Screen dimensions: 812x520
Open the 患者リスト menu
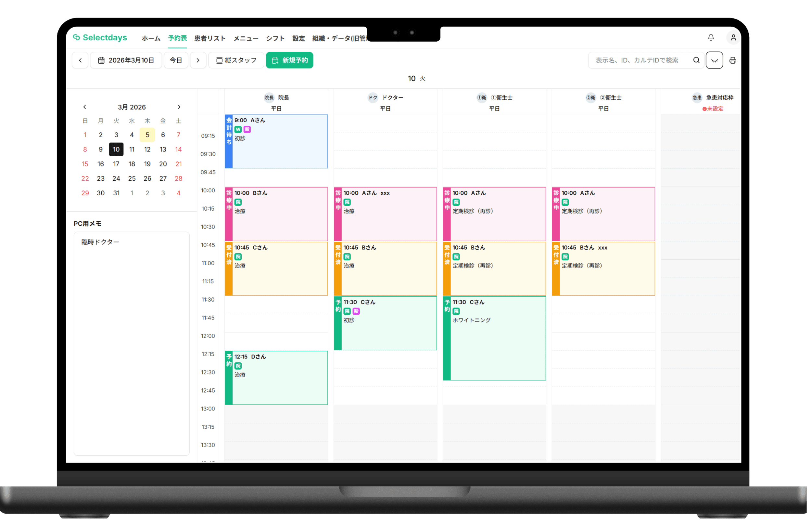[210, 38]
